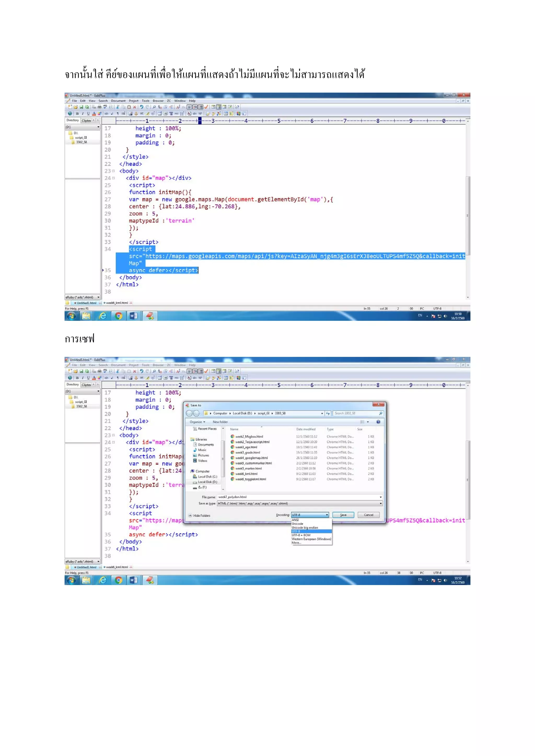Click New folder in the dialog toolbar
The width and height of the screenshot is (535, 756).
coord(220,422)
